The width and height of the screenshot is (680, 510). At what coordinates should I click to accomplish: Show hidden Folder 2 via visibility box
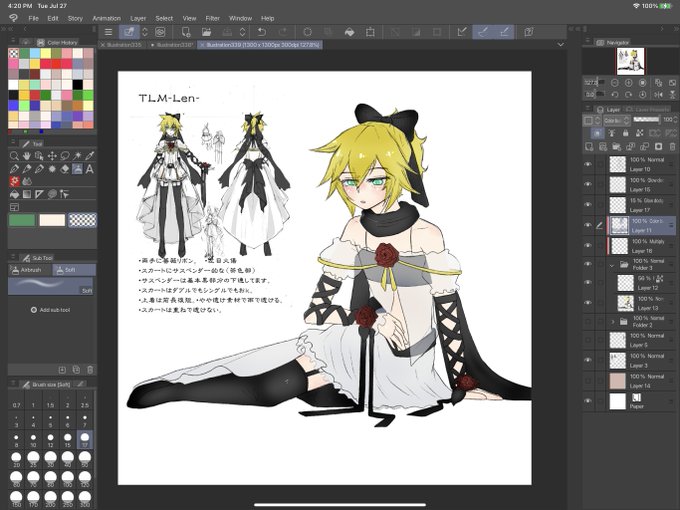[588, 321]
